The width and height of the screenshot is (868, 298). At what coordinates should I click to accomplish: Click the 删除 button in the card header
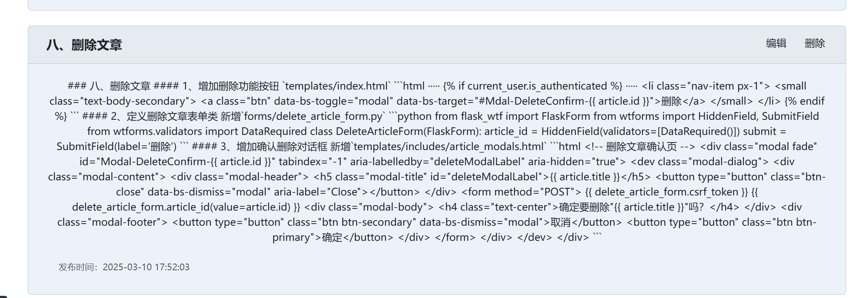(815, 43)
